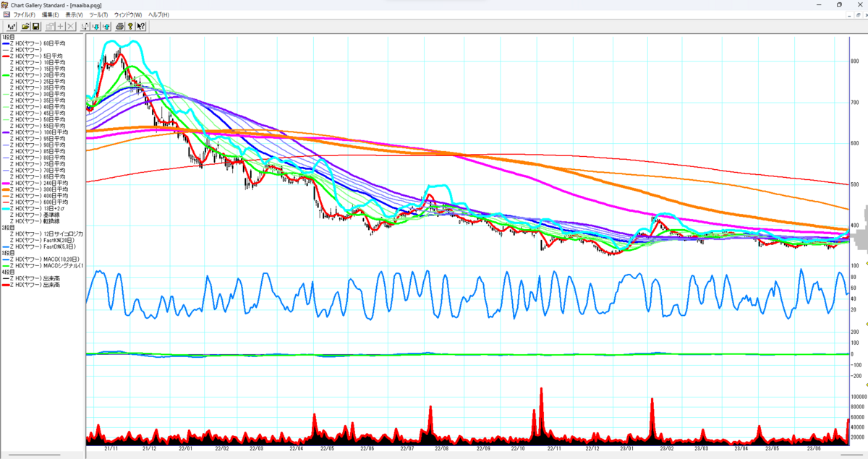Click the toolbar icon left of the blue down arrow
This screenshot has width=868, height=459.
(x=85, y=26)
